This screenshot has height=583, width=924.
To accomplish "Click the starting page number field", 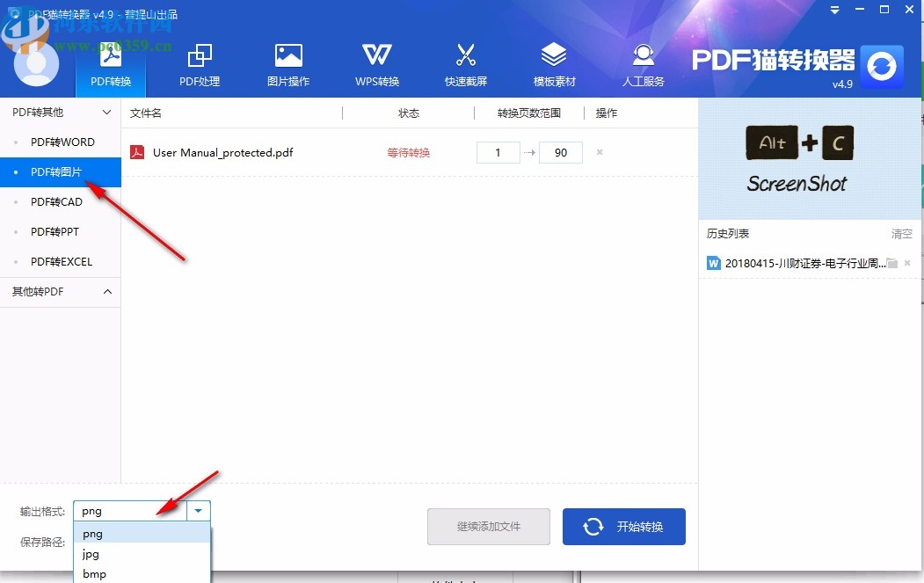I will 498,152.
